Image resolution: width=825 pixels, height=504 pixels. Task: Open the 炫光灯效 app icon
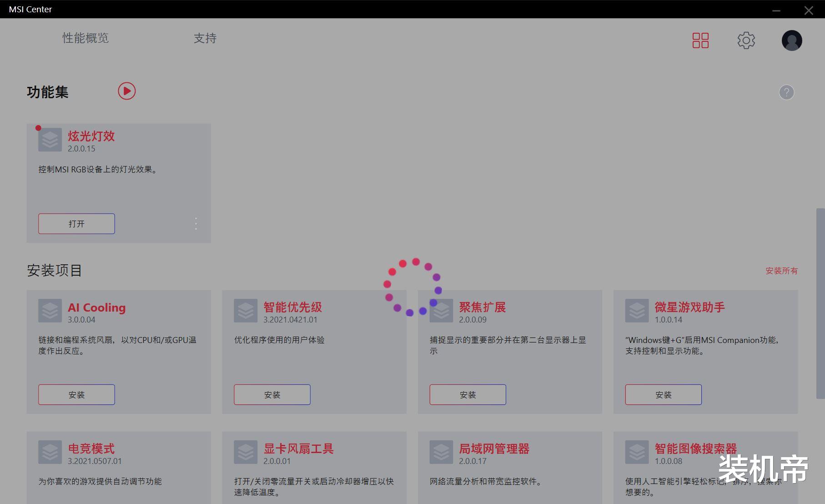[50, 140]
